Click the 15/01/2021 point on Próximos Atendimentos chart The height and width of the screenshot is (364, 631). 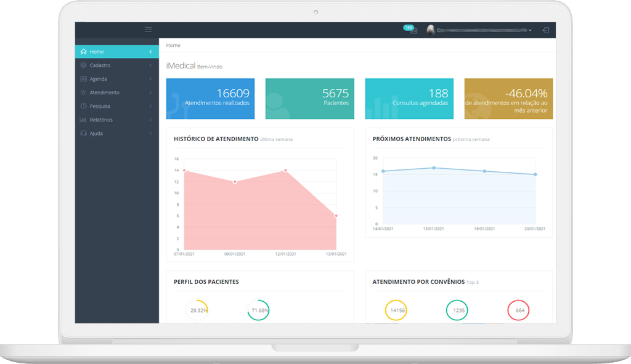434,168
